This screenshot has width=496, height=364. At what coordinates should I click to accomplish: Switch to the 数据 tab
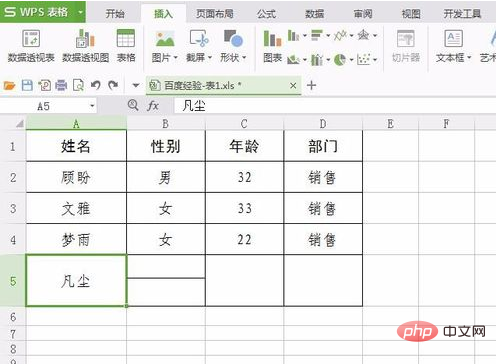314,14
